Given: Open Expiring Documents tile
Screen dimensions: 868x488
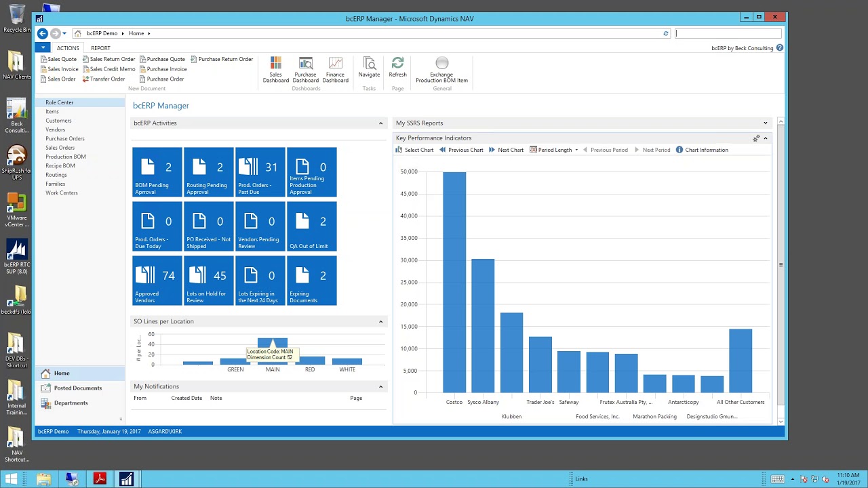Looking at the screenshot, I should pos(312,281).
